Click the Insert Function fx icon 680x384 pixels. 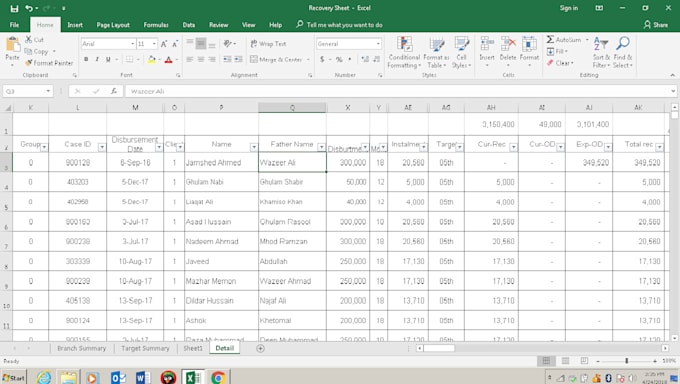114,91
